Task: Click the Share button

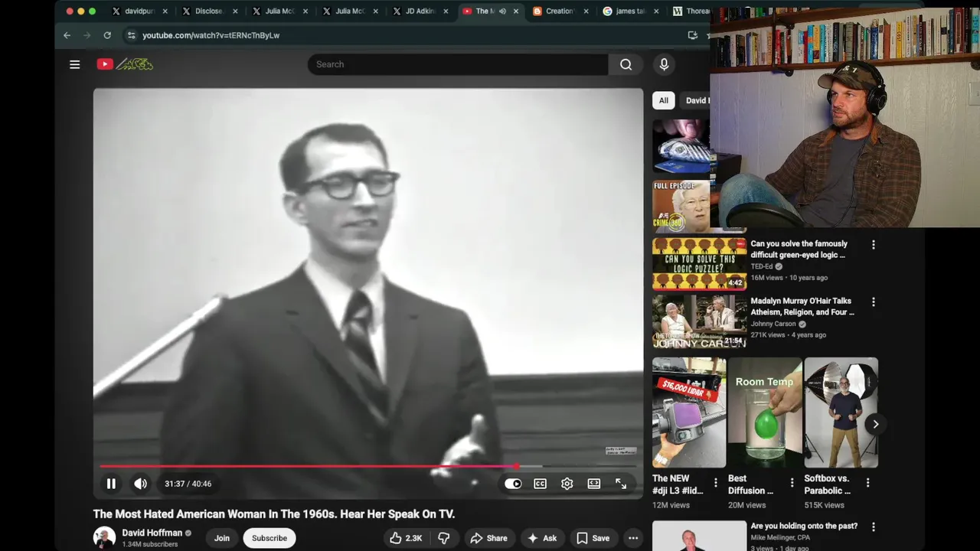Action: [488, 538]
